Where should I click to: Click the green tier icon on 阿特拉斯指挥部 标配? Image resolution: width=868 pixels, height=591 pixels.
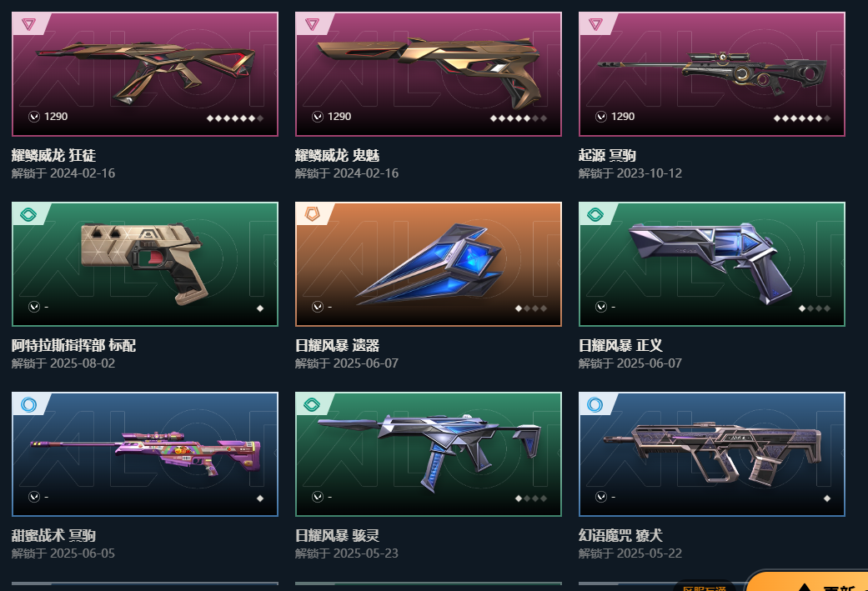(x=29, y=214)
